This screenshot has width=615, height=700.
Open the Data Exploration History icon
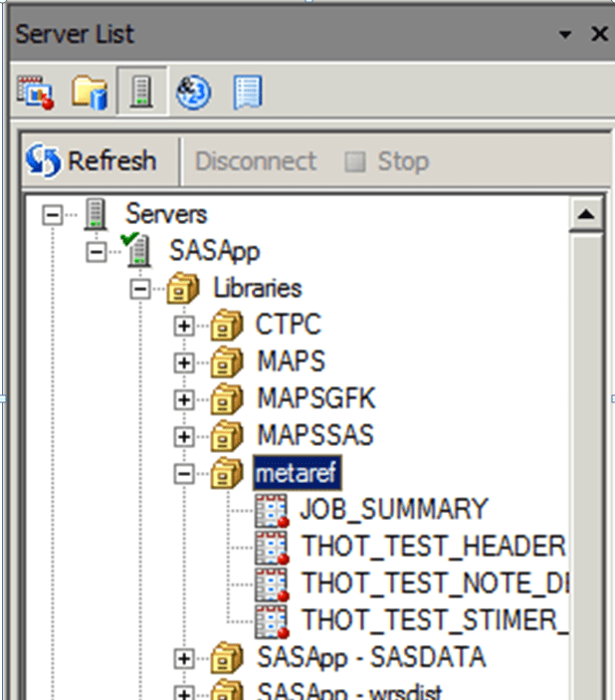pos(247,92)
